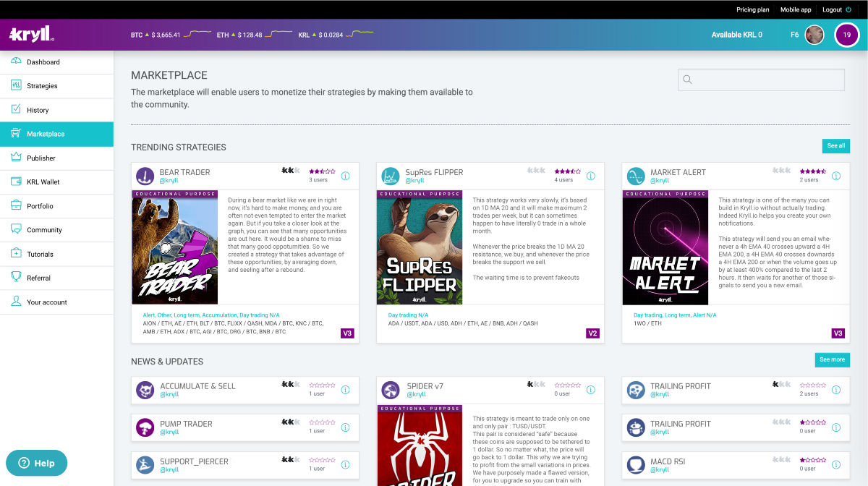Go to Community page

(56, 230)
